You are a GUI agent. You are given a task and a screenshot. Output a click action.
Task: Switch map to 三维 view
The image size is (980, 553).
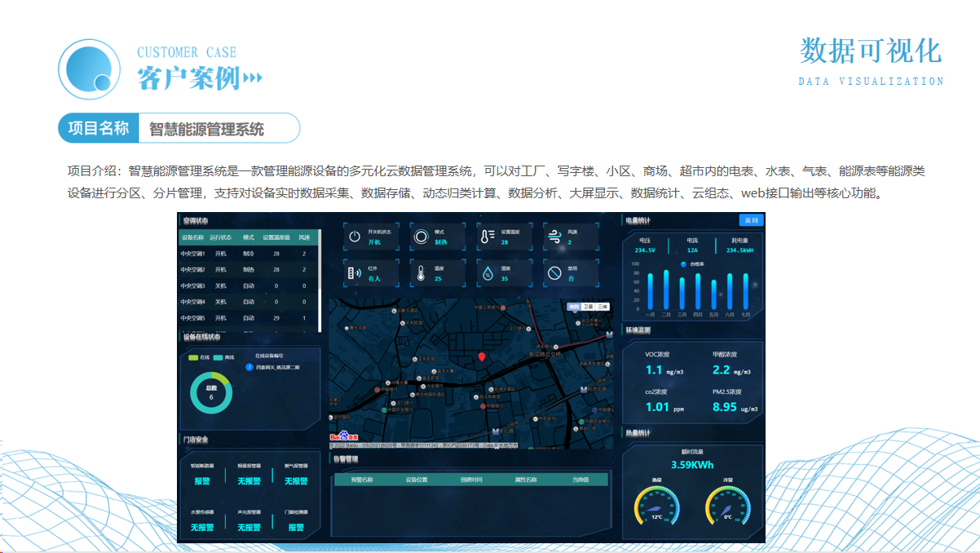pyautogui.click(x=603, y=307)
